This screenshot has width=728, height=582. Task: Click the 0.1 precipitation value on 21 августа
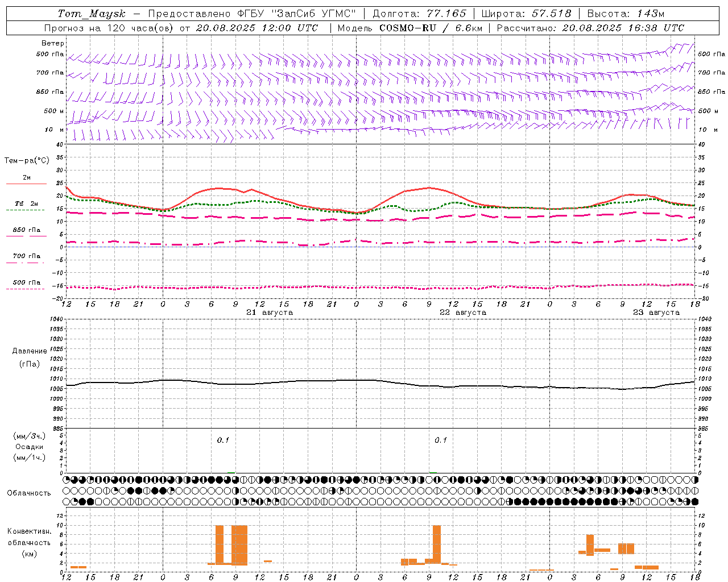223,440
